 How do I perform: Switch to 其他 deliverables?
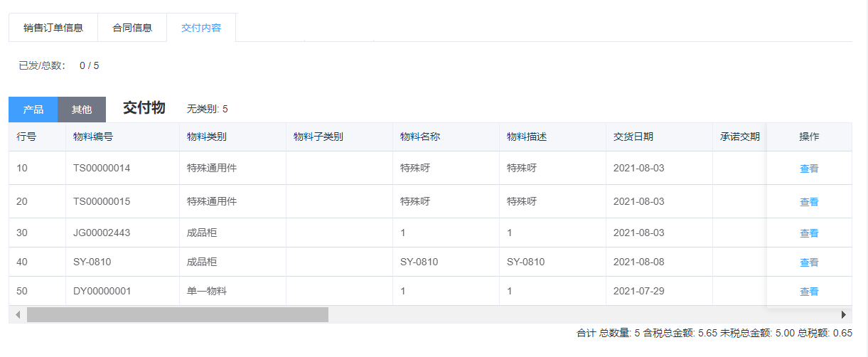coord(82,110)
